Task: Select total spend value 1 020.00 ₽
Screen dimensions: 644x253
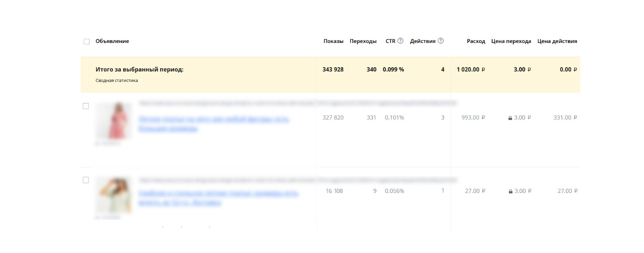Action: coord(471,69)
